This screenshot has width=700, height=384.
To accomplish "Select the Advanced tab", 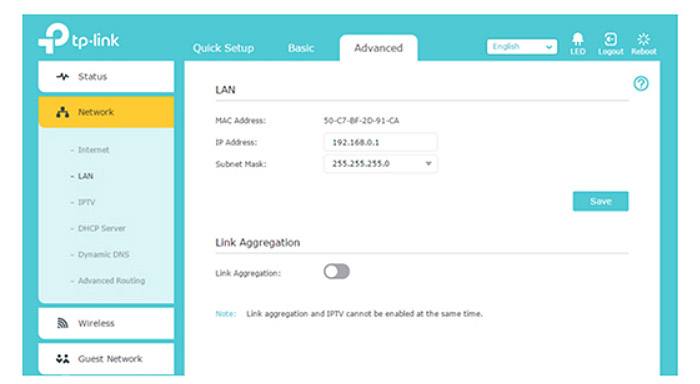I will pyautogui.click(x=378, y=48).
